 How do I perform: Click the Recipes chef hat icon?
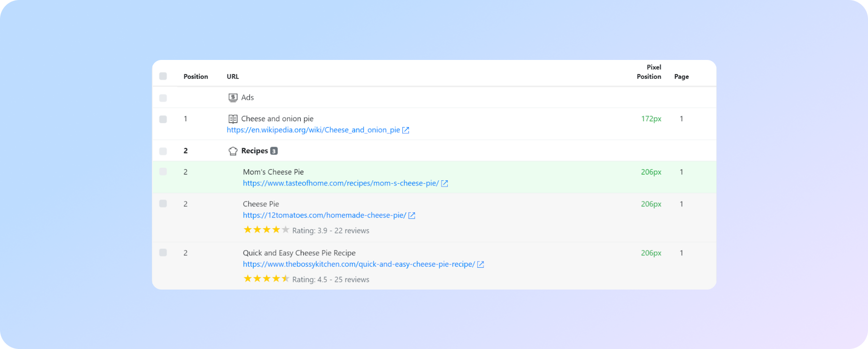pos(233,151)
